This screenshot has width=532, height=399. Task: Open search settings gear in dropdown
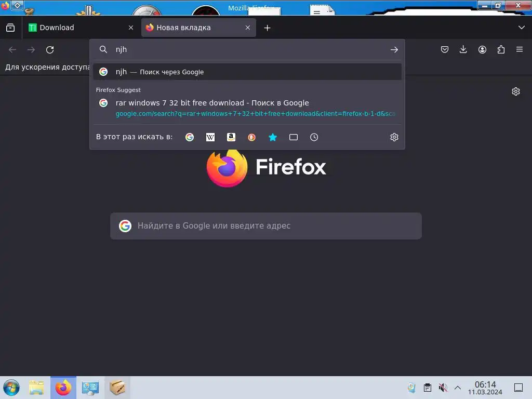coord(394,137)
